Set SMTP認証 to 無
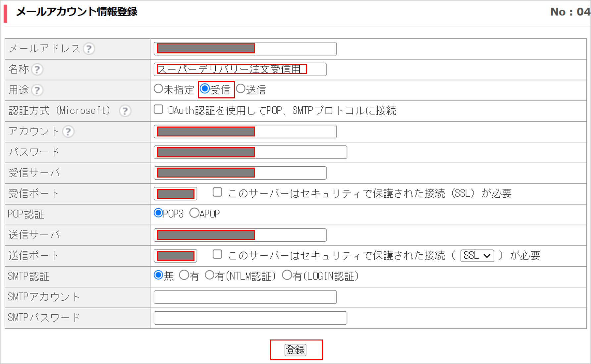This screenshot has width=591, height=364. (x=158, y=275)
